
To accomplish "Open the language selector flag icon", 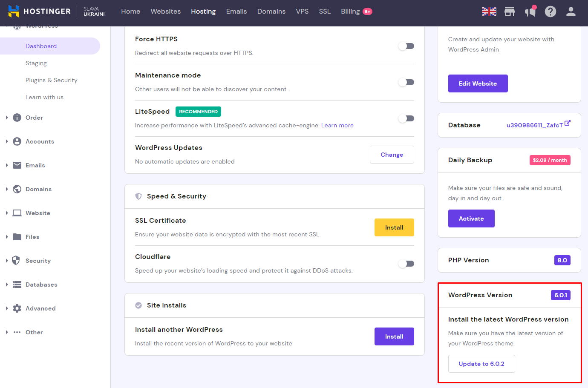I will (489, 11).
